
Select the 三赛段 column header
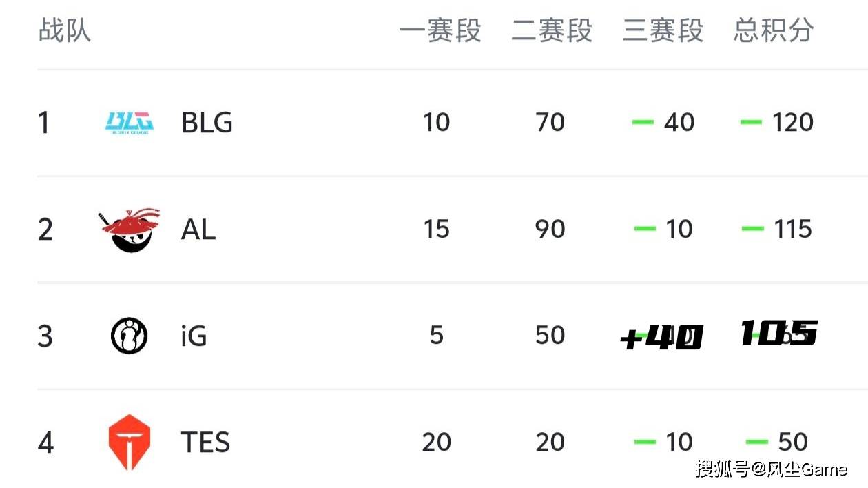point(663,31)
